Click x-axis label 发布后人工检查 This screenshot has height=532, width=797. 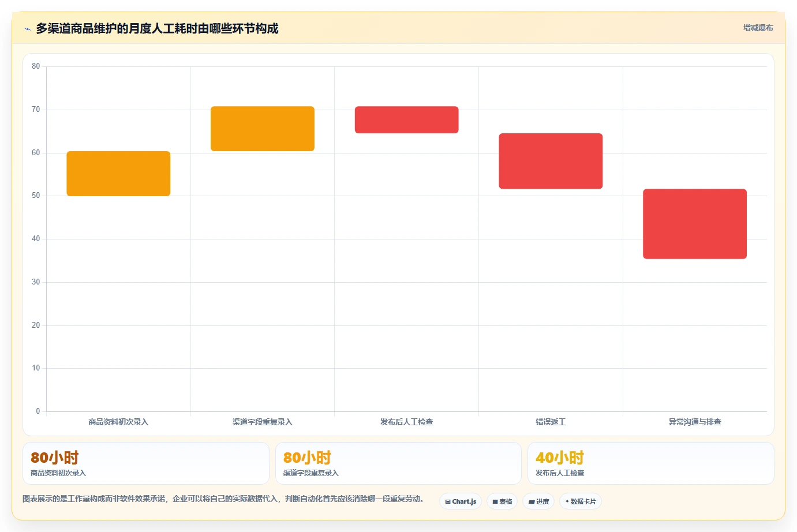(x=407, y=422)
